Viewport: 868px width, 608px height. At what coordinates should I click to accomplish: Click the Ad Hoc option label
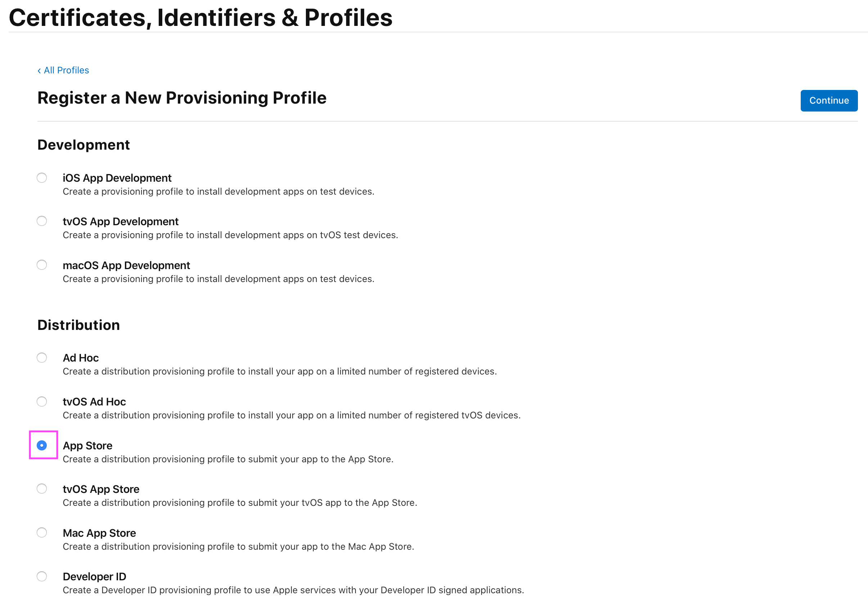pos(81,358)
